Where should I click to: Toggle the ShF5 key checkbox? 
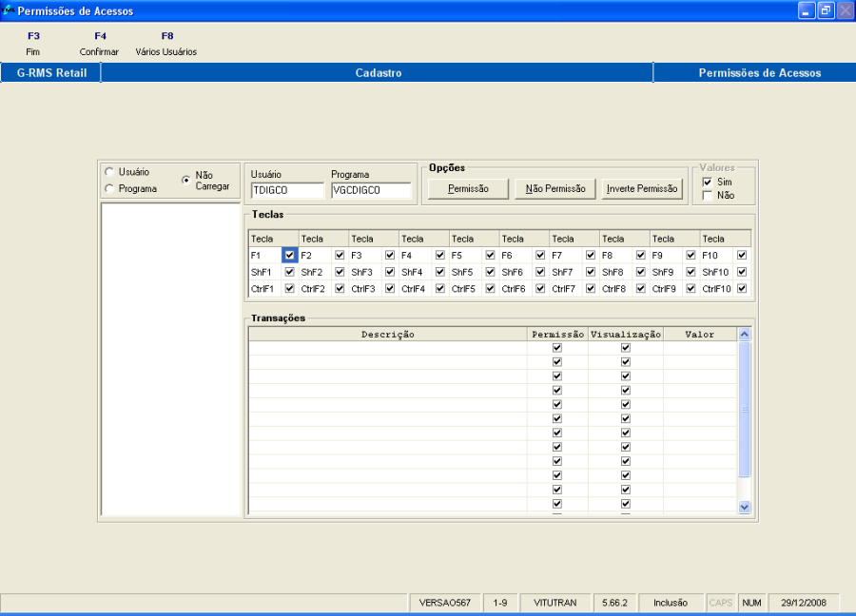point(490,272)
